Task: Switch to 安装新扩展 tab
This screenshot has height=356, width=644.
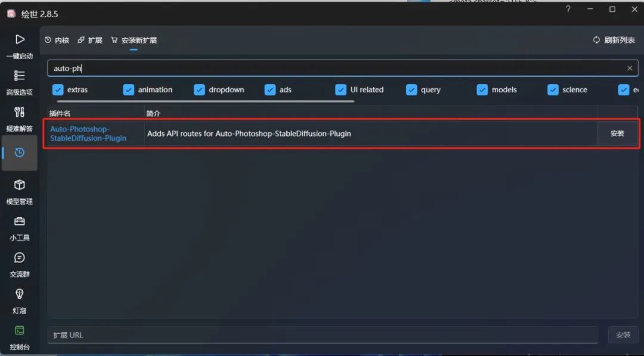Action: tap(134, 40)
